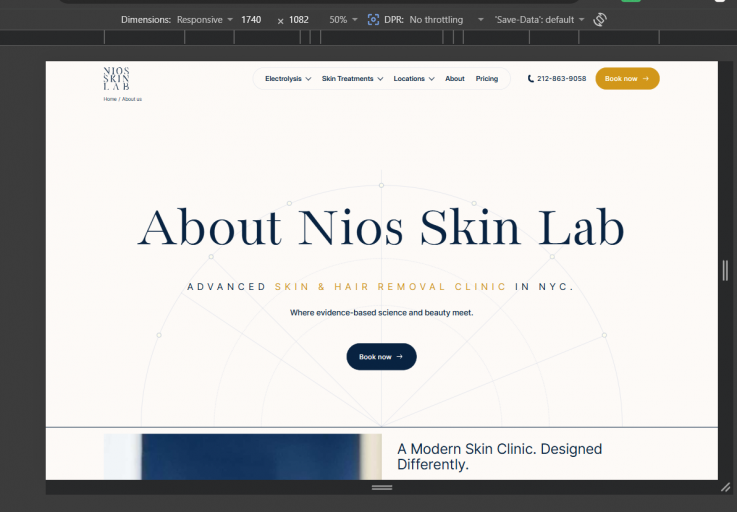Screen dimensions: 737x512
Task: Expand the Electrolysis nav menu
Action: click(x=288, y=79)
